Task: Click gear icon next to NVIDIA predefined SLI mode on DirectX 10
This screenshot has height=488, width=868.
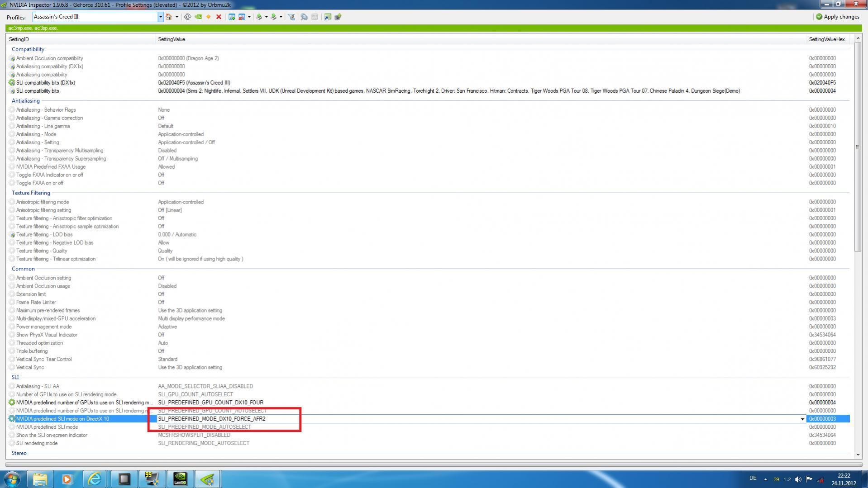Action: [x=12, y=419]
